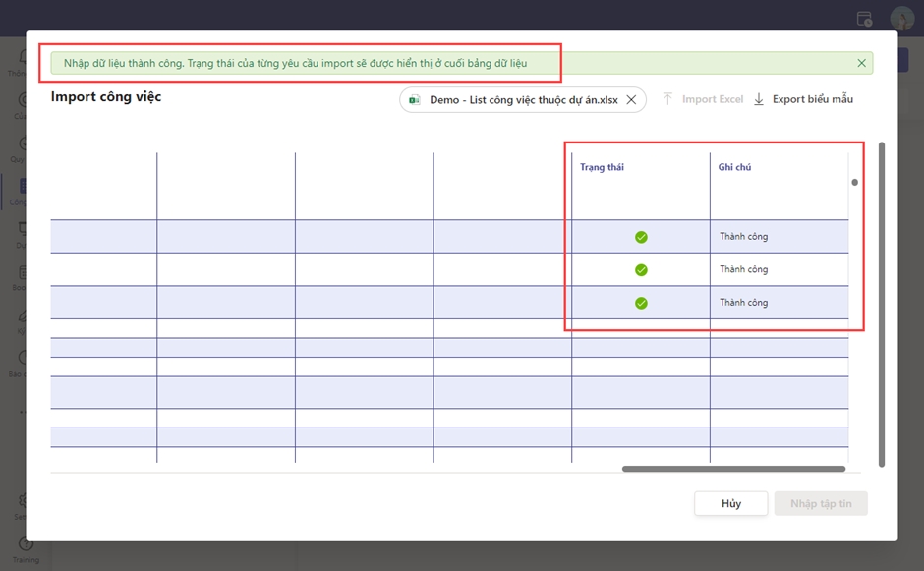Click the Export biểu mẫu download icon
The width and height of the screenshot is (924, 571).
click(x=759, y=99)
